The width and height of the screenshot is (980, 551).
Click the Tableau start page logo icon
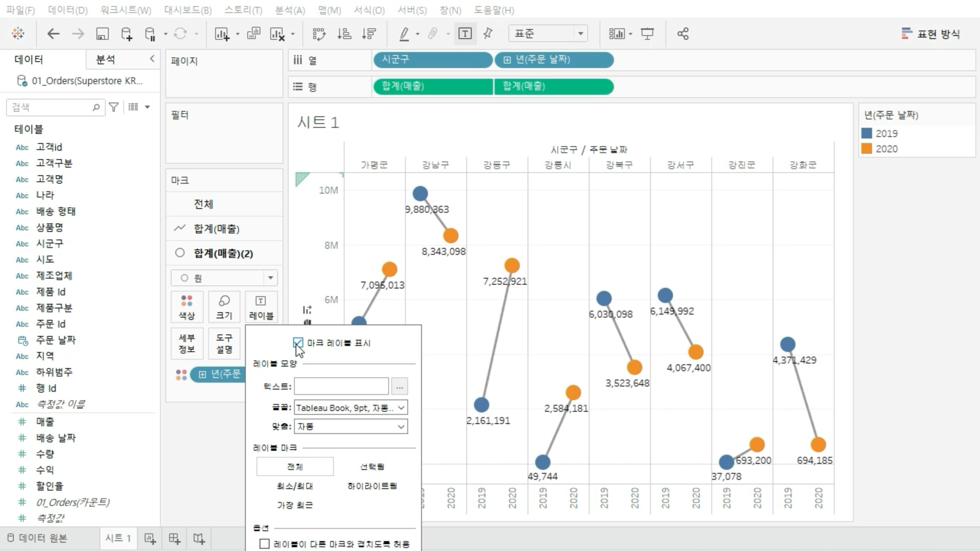[x=18, y=34]
